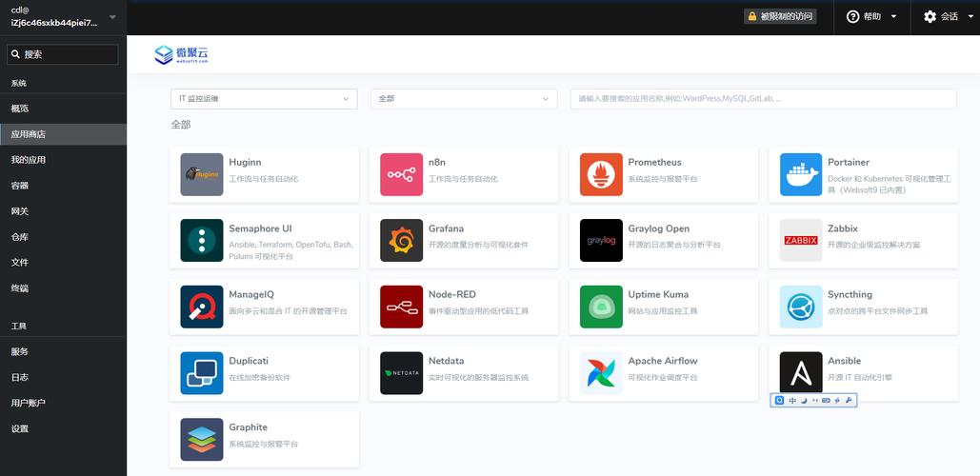The image size is (980, 476).
Task: Click the Netdata app title link
Action: (x=447, y=361)
